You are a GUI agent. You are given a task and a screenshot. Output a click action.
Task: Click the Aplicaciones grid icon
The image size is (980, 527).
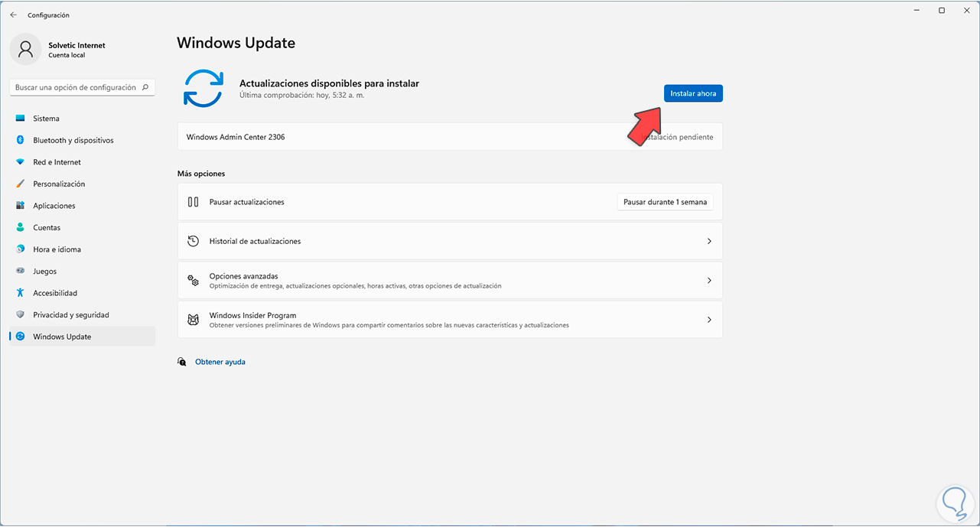20,206
